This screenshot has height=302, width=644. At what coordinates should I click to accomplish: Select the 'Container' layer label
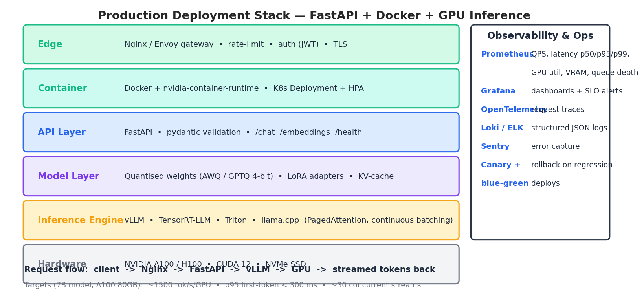62,88
